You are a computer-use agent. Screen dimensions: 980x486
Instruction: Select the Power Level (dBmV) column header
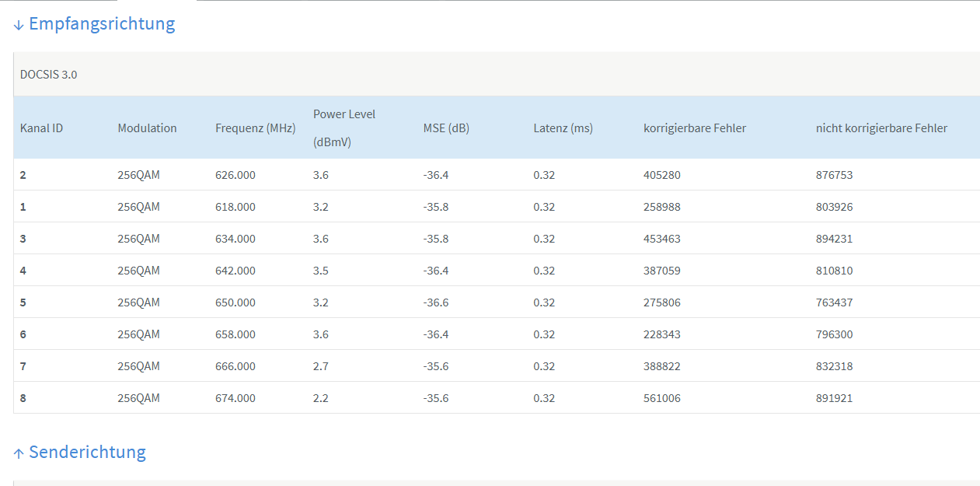tap(344, 128)
